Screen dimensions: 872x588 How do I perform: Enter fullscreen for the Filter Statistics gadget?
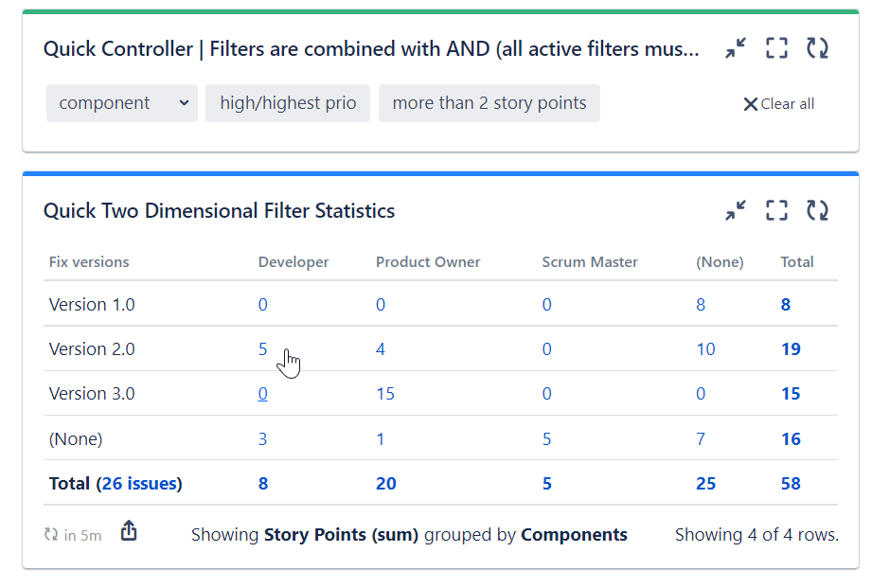point(776,210)
